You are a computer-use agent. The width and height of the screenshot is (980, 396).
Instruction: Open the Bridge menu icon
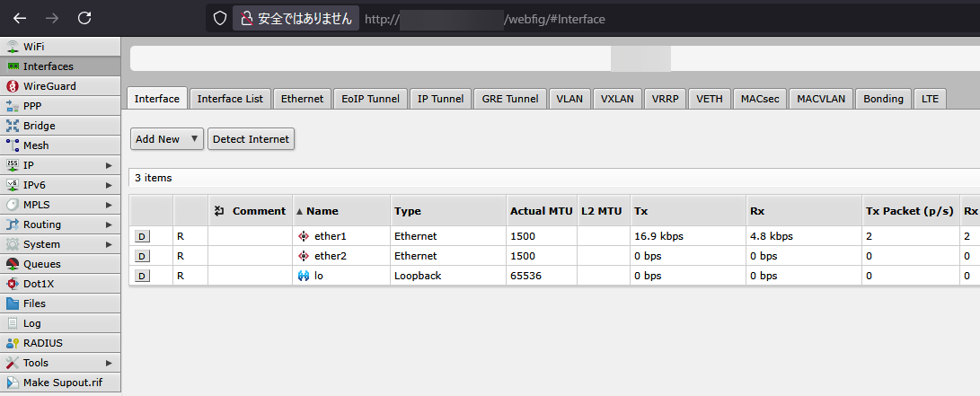coord(13,126)
